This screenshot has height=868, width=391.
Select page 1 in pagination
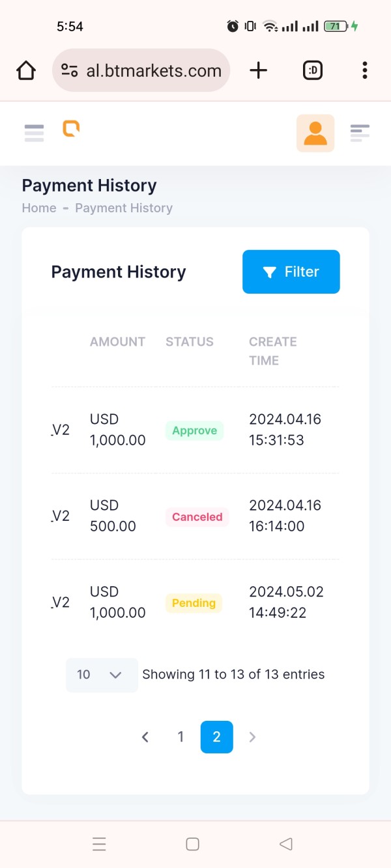click(x=181, y=737)
